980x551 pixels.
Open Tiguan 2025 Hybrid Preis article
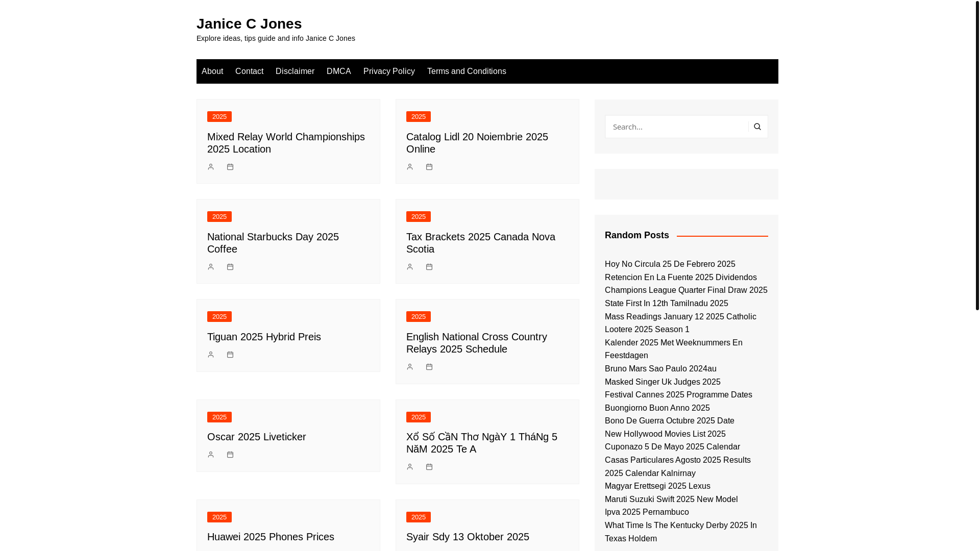click(x=264, y=337)
